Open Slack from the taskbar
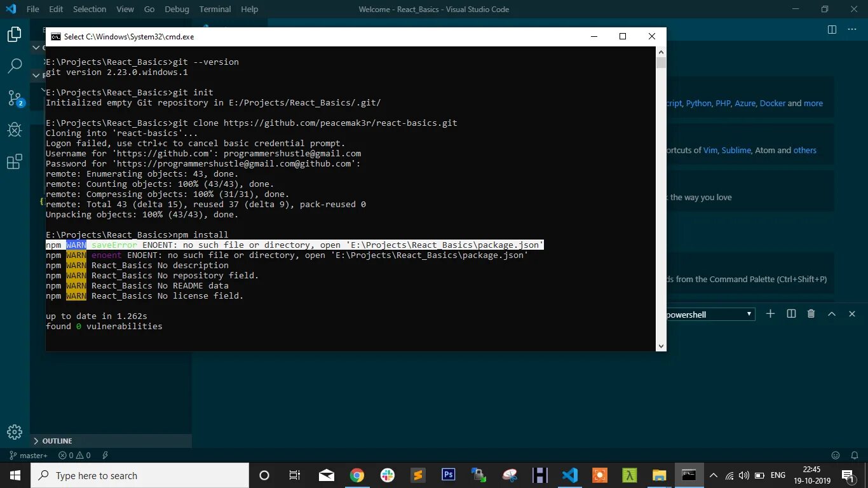Viewport: 868px width, 488px height. 388,475
